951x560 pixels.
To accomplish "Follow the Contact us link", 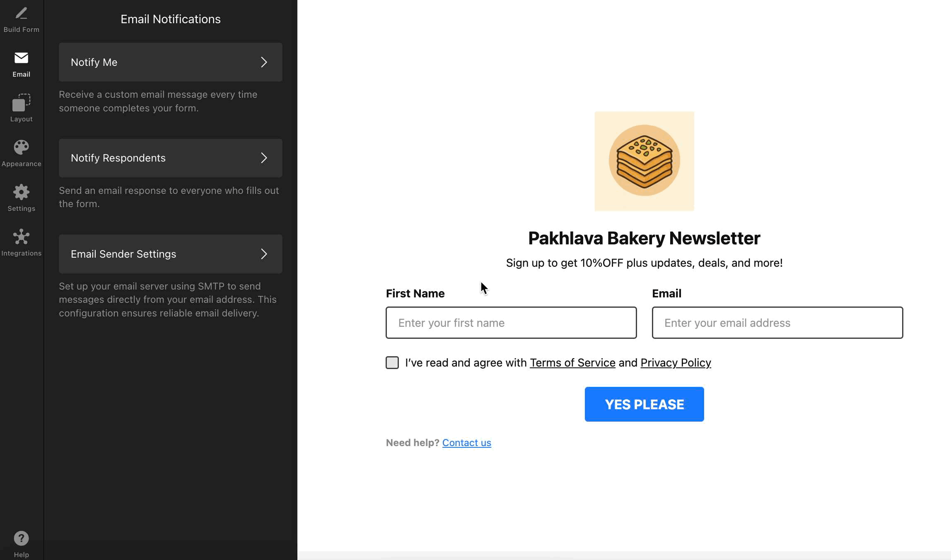I will [x=466, y=443].
